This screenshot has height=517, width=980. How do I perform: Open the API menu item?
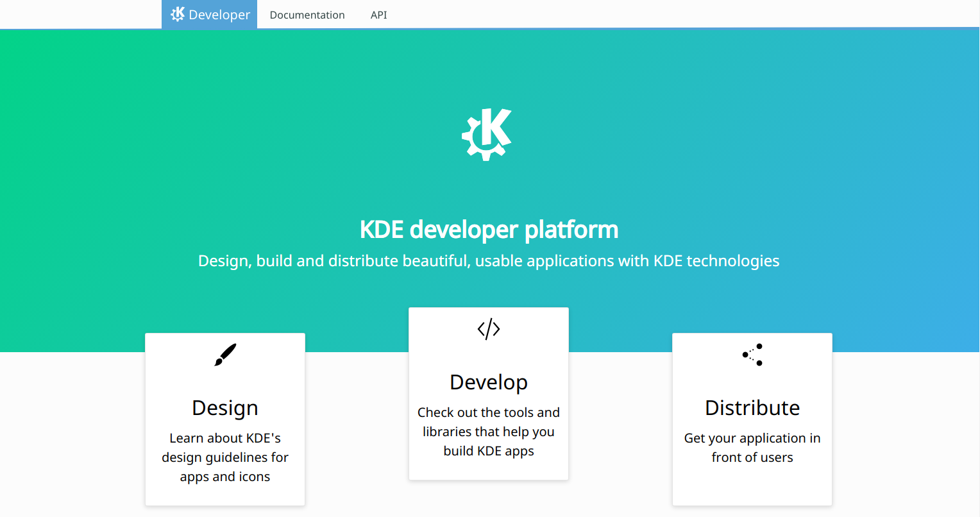[x=379, y=15]
